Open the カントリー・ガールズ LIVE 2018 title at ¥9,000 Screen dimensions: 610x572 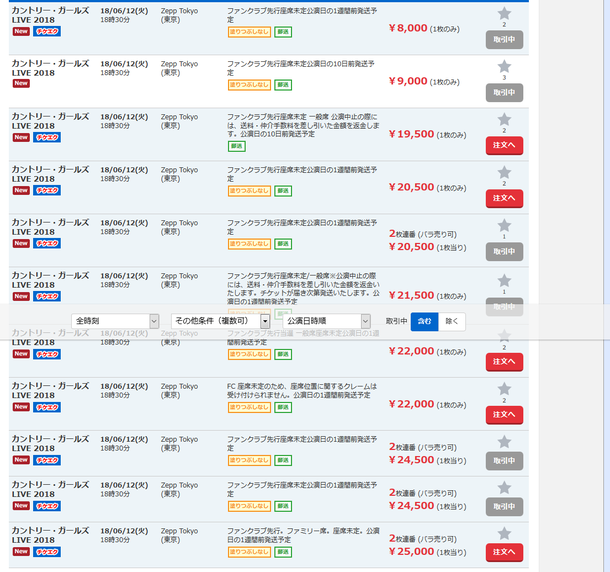pos(51,68)
